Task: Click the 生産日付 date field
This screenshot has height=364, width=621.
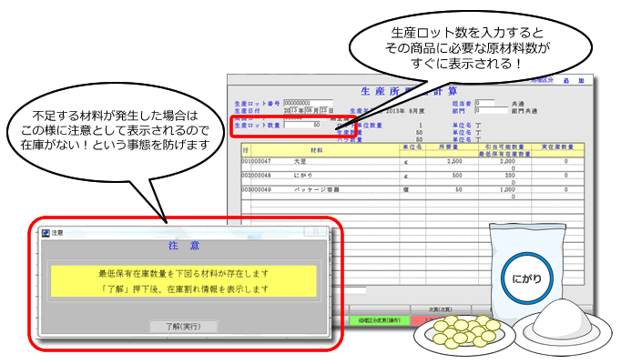Action: pyautogui.click(x=303, y=110)
